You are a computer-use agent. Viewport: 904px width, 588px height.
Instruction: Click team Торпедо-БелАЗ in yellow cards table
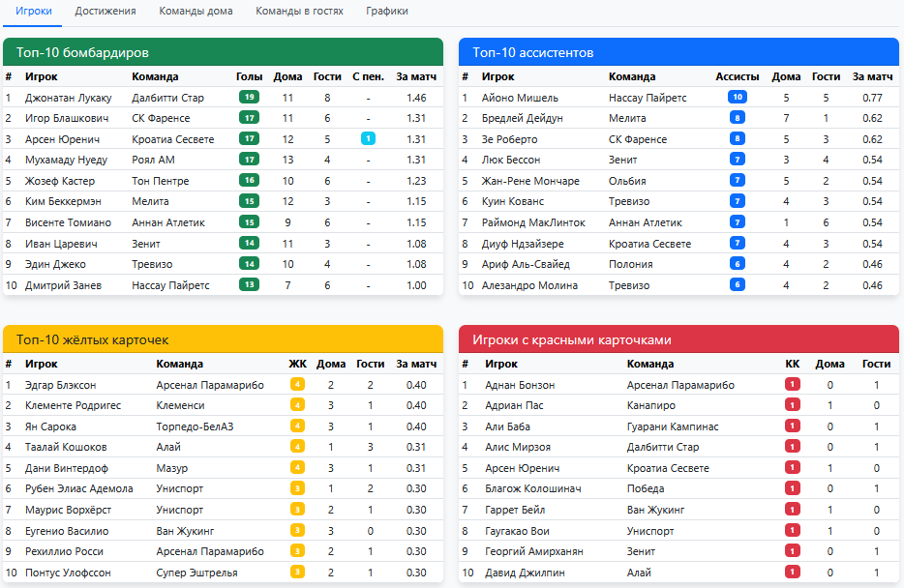[196, 426]
